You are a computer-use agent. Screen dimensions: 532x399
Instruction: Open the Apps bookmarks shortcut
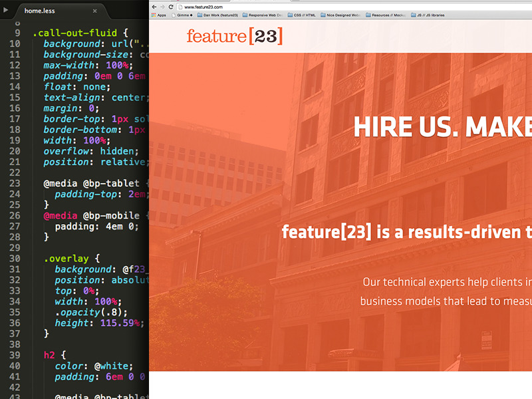(x=159, y=15)
